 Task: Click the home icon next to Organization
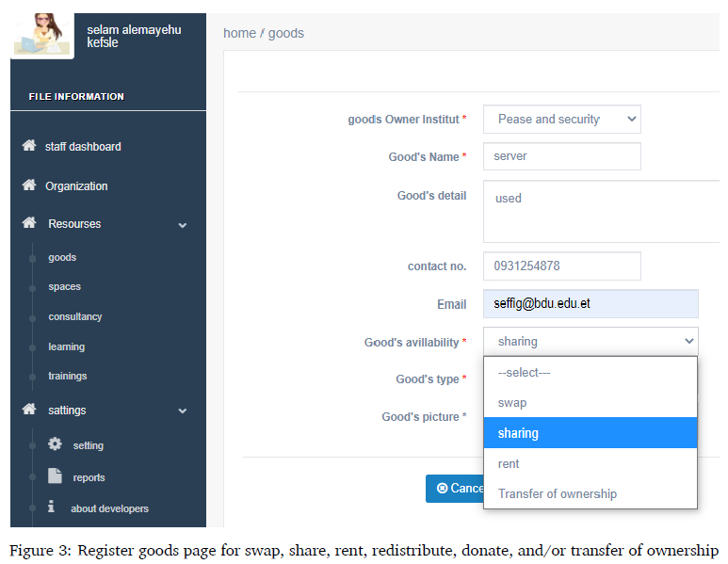[29, 185]
